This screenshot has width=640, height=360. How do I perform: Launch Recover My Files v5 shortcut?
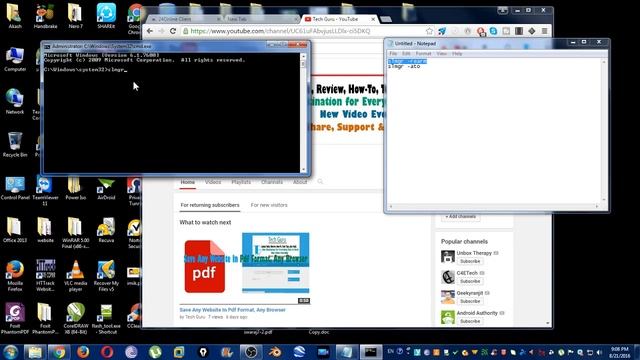106,276
